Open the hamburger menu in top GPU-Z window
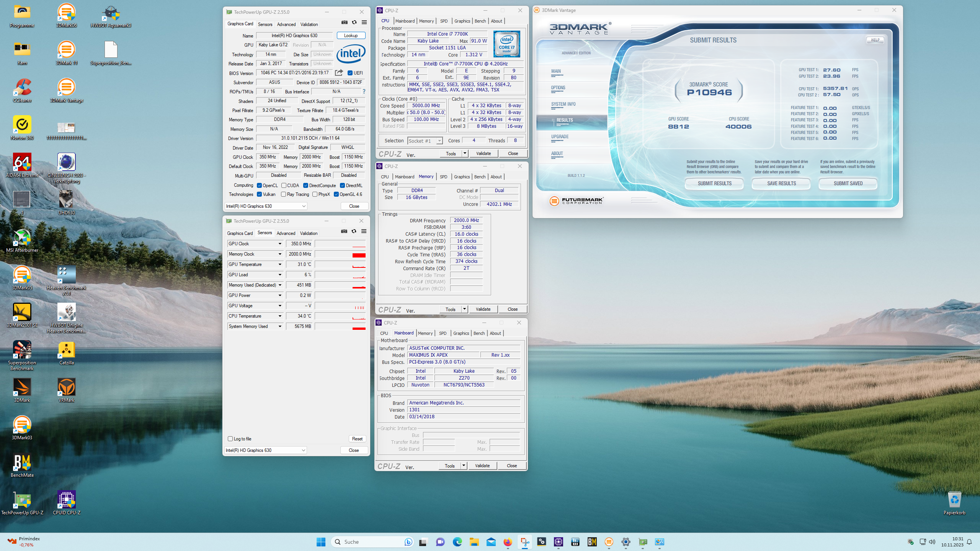Viewport: 980px width, 551px height. (x=364, y=23)
